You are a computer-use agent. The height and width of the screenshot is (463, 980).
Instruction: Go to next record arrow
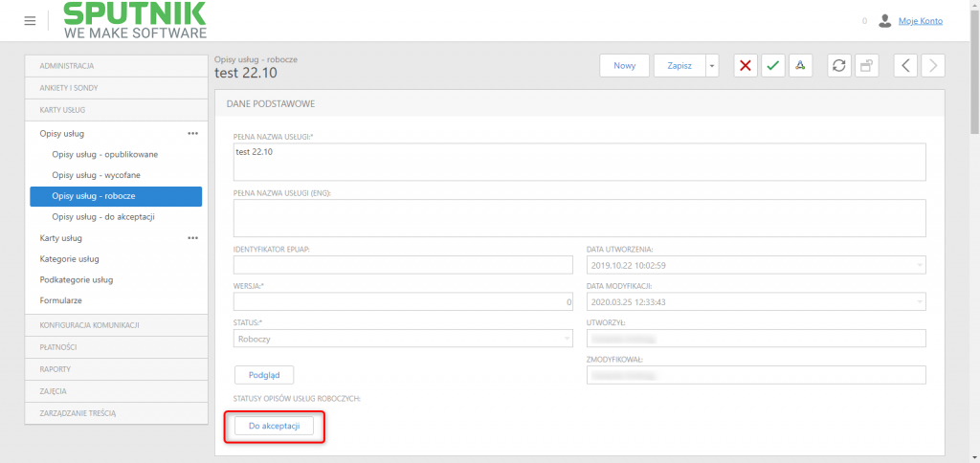point(933,66)
